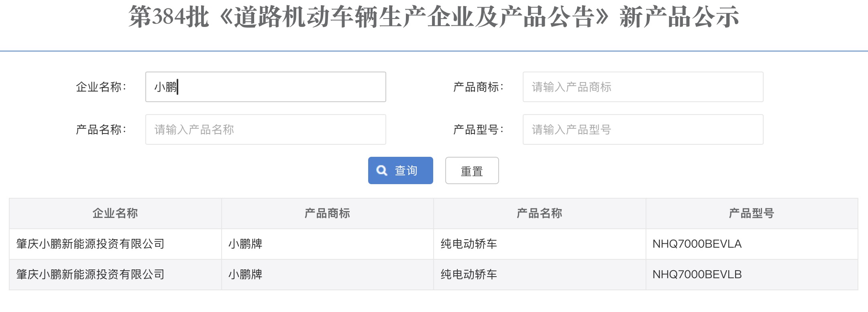Screen dimensions: 868x312
Task: Click 小鹏牌 in the NHQ7000BEVLA row
Action: pos(245,244)
